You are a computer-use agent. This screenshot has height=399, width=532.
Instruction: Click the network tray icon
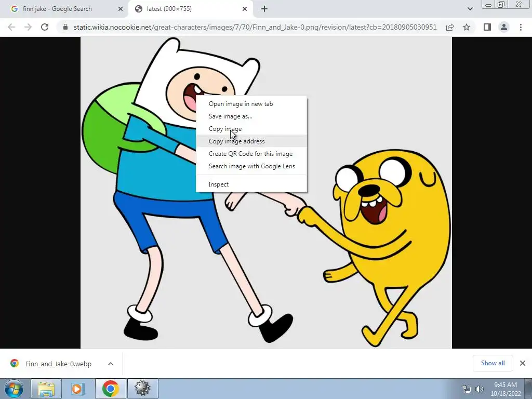467,389
